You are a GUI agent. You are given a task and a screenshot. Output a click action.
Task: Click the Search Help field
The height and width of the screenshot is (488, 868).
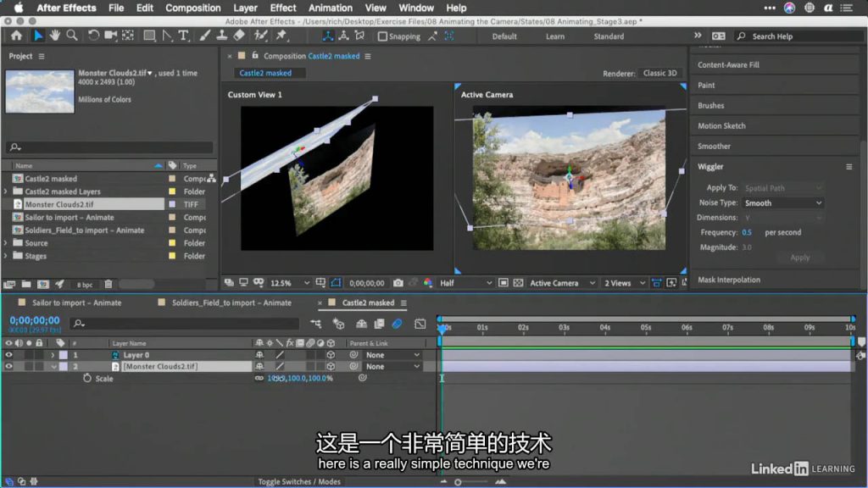(798, 36)
